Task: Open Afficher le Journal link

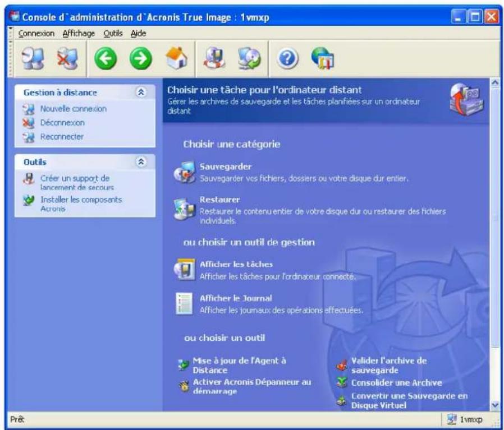Action: tap(236, 298)
